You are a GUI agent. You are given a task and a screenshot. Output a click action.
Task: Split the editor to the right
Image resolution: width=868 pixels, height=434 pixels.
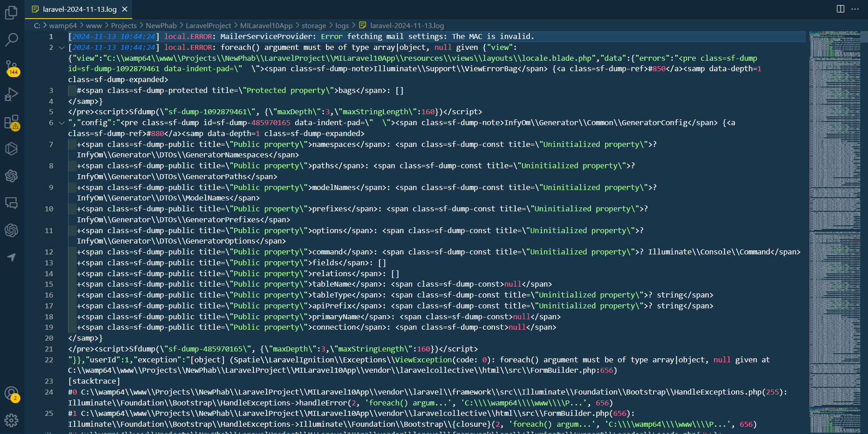pyautogui.click(x=840, y=9)
